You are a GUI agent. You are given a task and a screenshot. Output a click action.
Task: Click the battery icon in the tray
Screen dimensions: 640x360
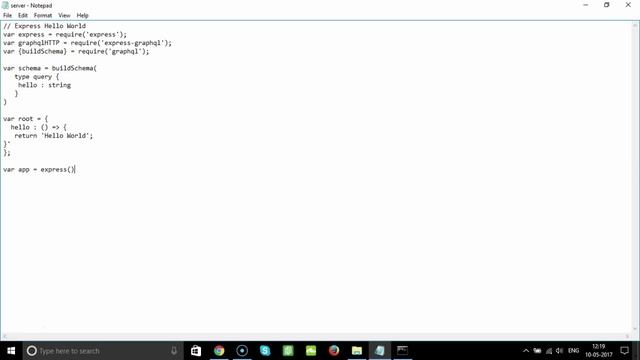point(538,351)
